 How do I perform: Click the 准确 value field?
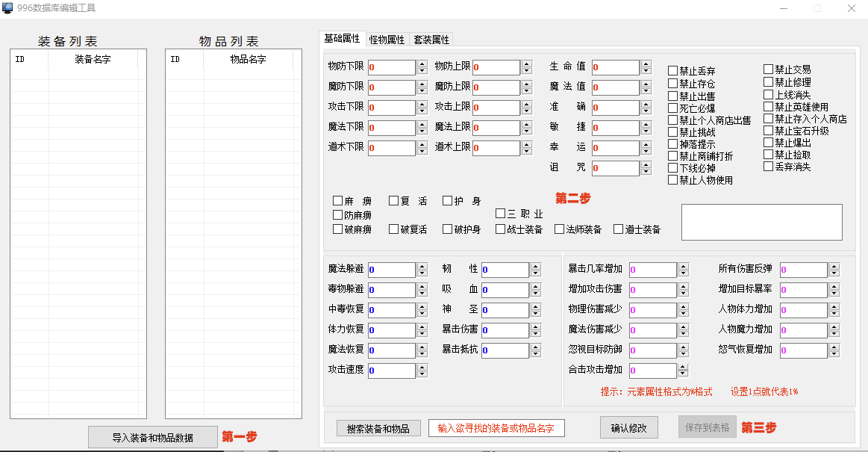pos(616,108)
